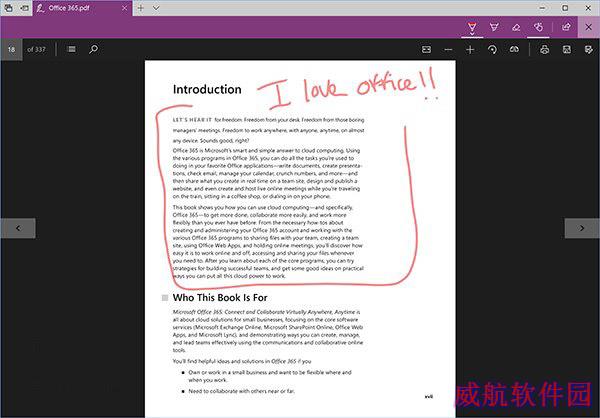The width and height of the screenshot is (600, 418).
Task: Print the PDF document
Action: pos(545,49)
